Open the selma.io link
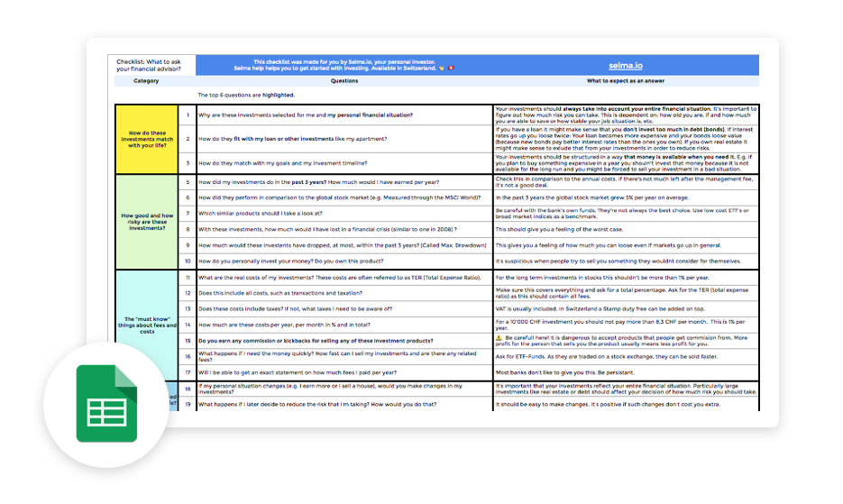This screenshot has width=843, height=504. pos(625,66)
